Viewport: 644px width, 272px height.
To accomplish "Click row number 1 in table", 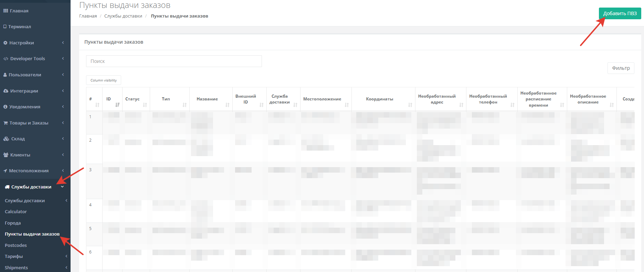I will [x=91, y=117].
